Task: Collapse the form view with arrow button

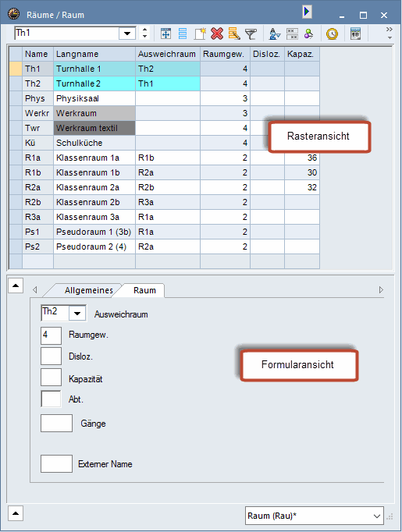Action: coord(16,286)
